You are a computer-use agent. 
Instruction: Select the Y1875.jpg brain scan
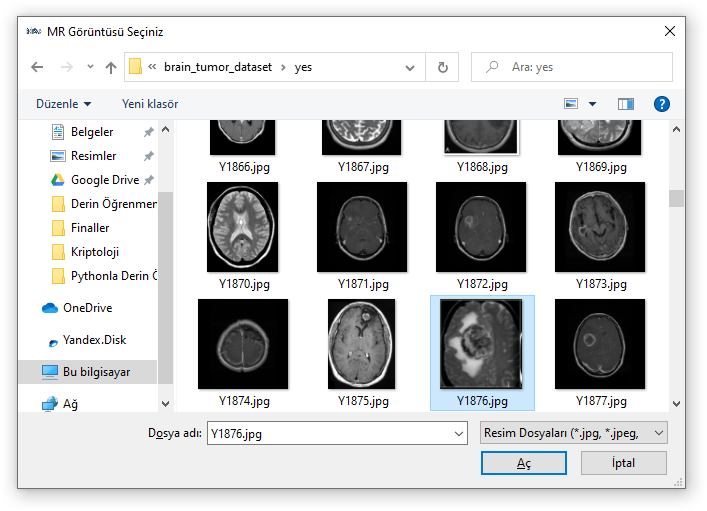tap(362, 344)
